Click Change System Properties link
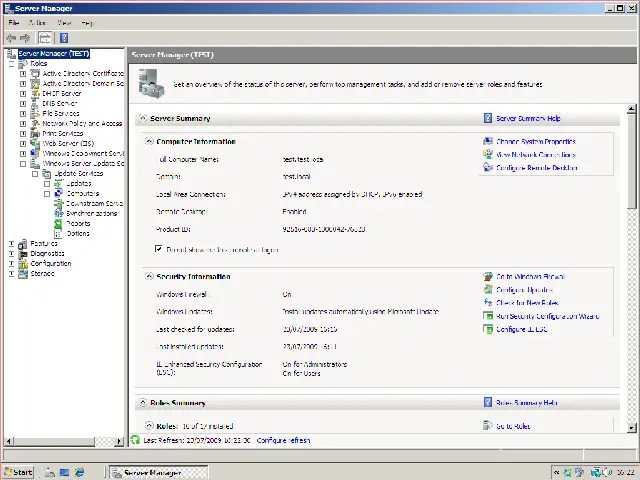 click(536, 142)
